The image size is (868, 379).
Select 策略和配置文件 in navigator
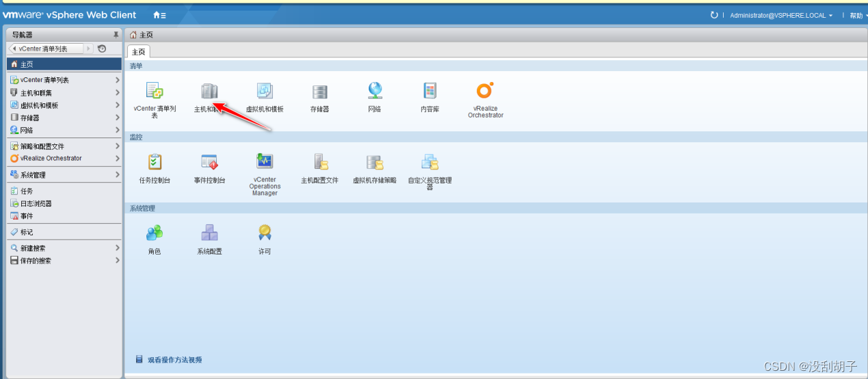tap(64, 146)
